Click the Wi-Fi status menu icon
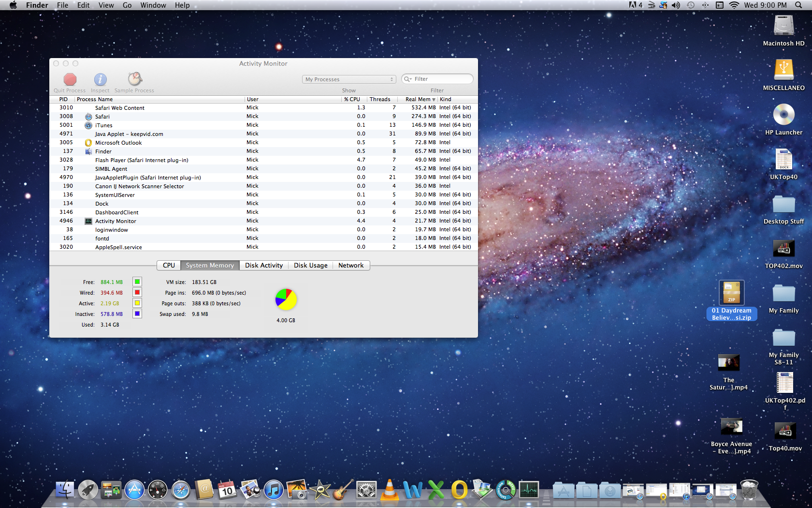The height and width of the screenshot is (508, 812). coord(734,5)
